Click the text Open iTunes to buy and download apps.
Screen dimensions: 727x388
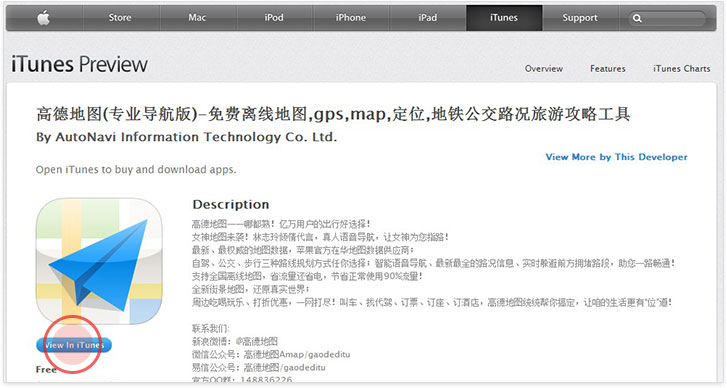(x=136, y=170)
